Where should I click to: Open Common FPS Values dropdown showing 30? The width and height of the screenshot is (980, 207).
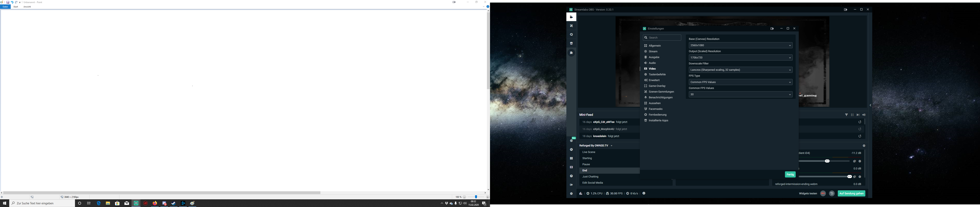click(740, 94)
